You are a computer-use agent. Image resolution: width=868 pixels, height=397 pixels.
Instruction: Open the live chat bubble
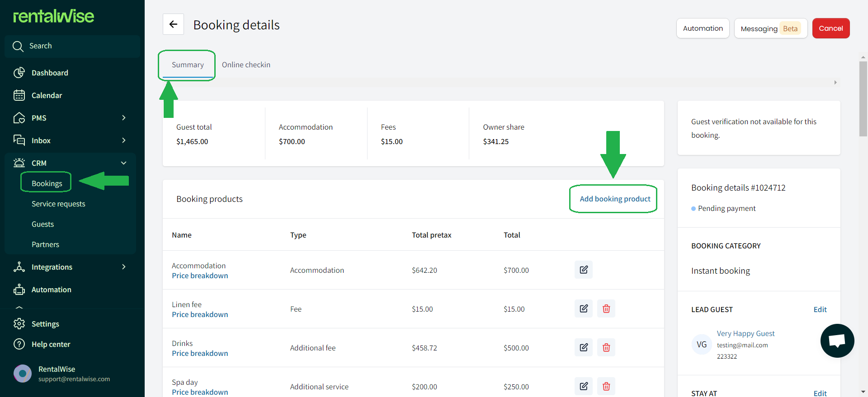(837, 341)
